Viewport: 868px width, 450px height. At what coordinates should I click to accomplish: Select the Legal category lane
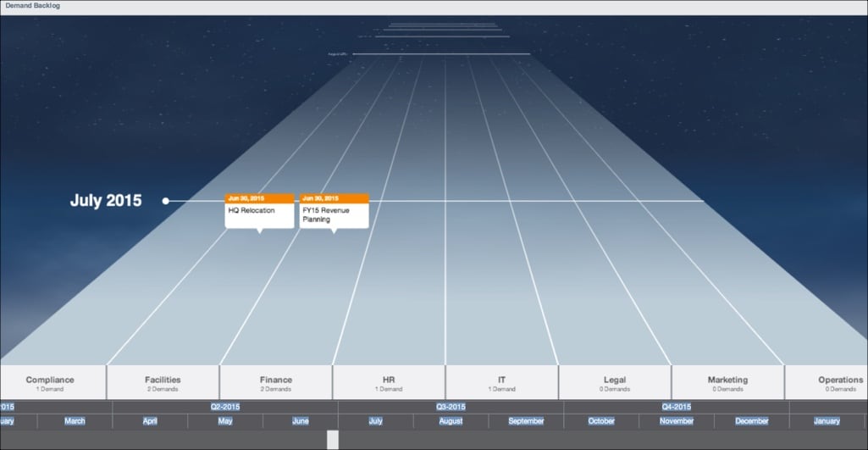(615, 382)
